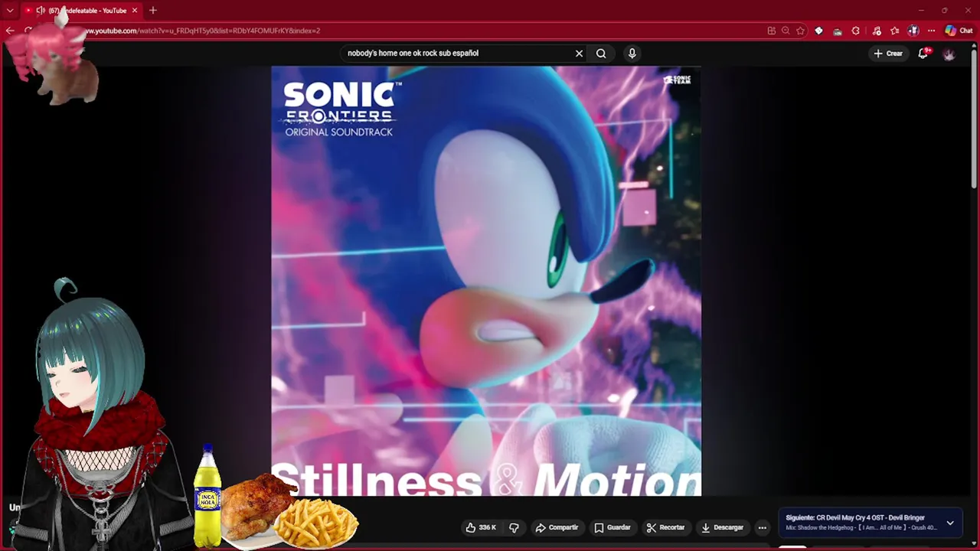
Task: Close the Undefeatable YouTube tab
Action: 135,11
